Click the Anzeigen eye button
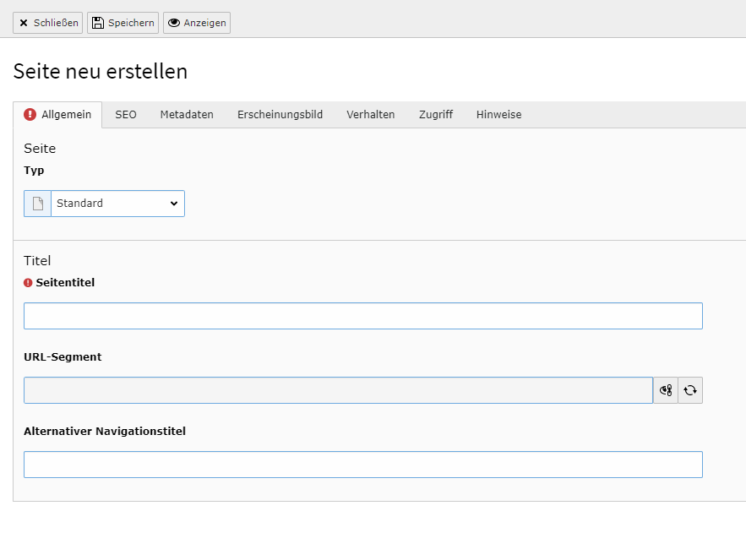Screen dimensions: 746x560 click(196, 23)
